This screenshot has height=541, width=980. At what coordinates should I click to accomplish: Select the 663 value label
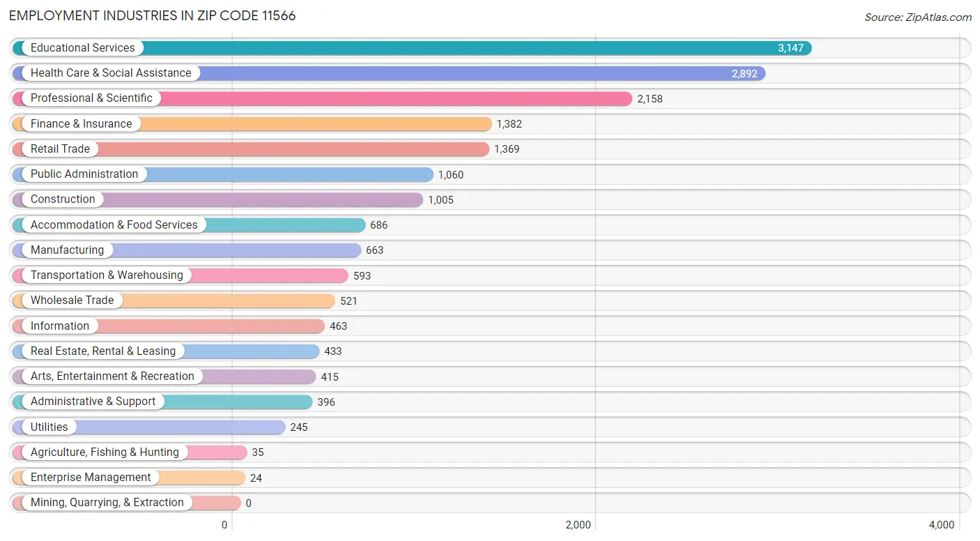[374, 250]
